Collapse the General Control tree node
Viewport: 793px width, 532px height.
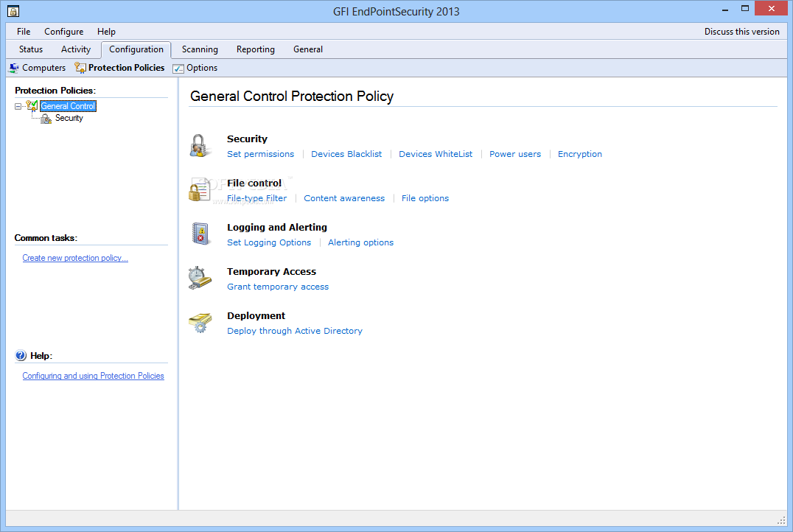coord(18,106)
